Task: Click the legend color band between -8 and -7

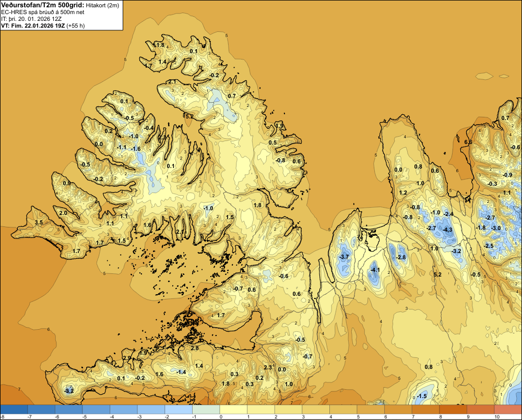Action: coord(14,409)
